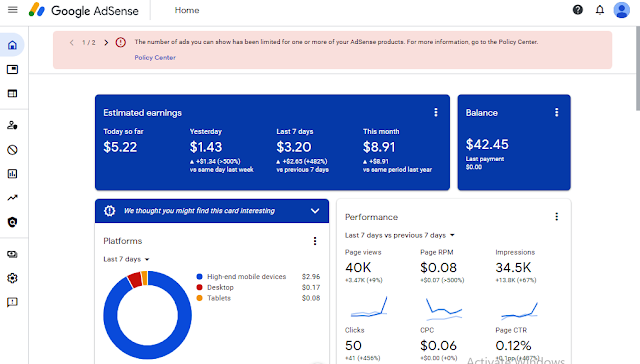Click the Page RPM sparkline chart
The height and width of the screenshot is (364, 640).
(444, 309)
